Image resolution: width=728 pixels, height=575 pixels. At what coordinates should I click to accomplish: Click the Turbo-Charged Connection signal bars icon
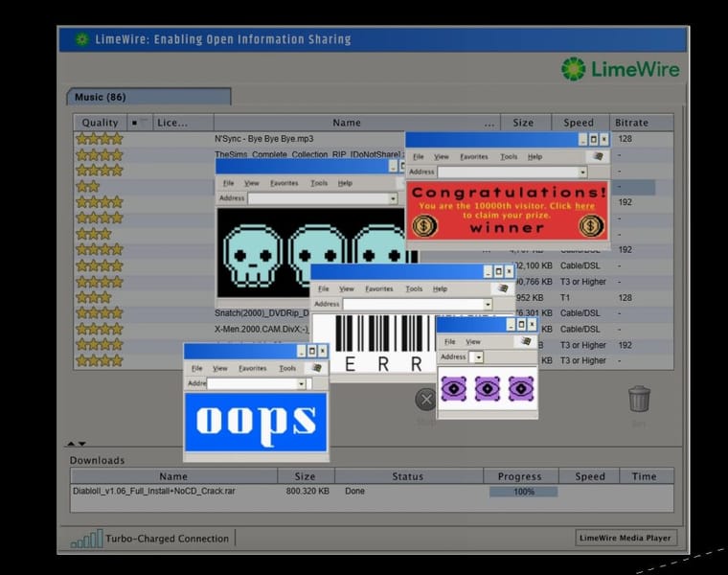tap(86, 539)
